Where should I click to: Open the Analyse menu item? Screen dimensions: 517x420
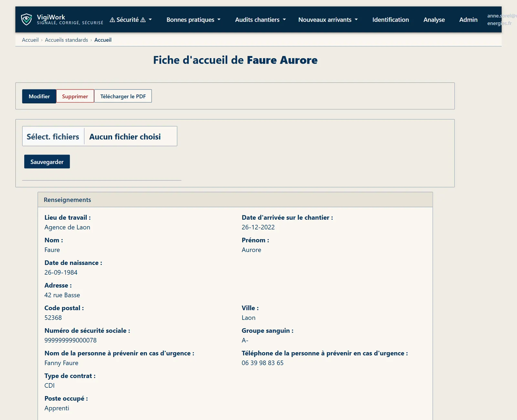coord(434,20)
